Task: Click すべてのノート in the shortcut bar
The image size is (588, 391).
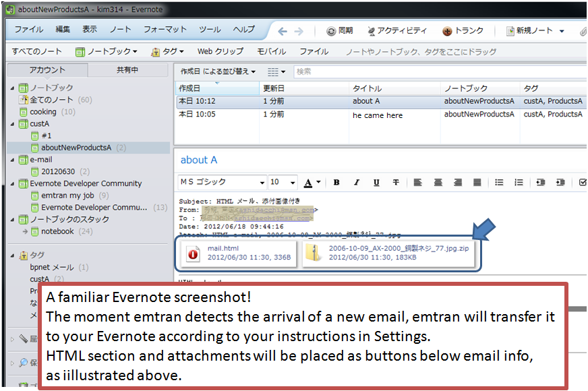Action: 36,51
